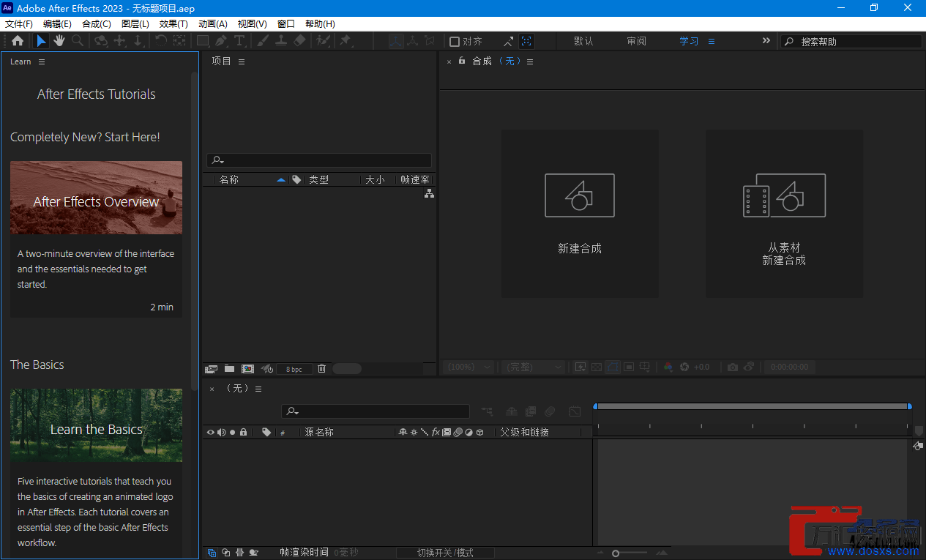The height and width of the screenshot is (560, 926).
Task: Click the 8 bpc color depth button
Action: (x=294, y=370)
